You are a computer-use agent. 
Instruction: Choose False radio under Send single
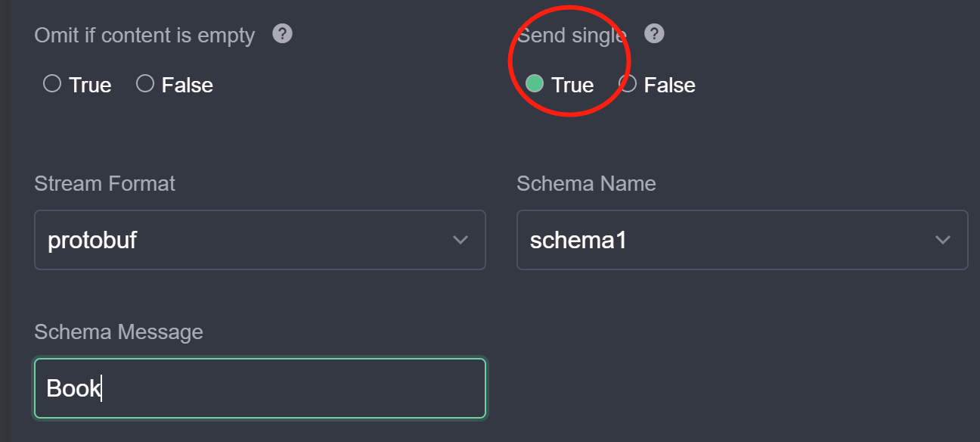628,83
